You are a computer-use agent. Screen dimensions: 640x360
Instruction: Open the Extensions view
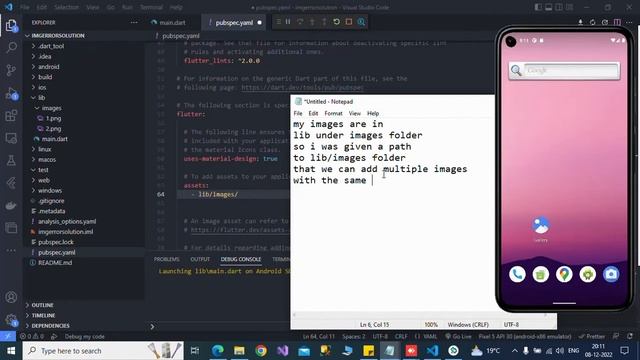click(x=11, y=116)
